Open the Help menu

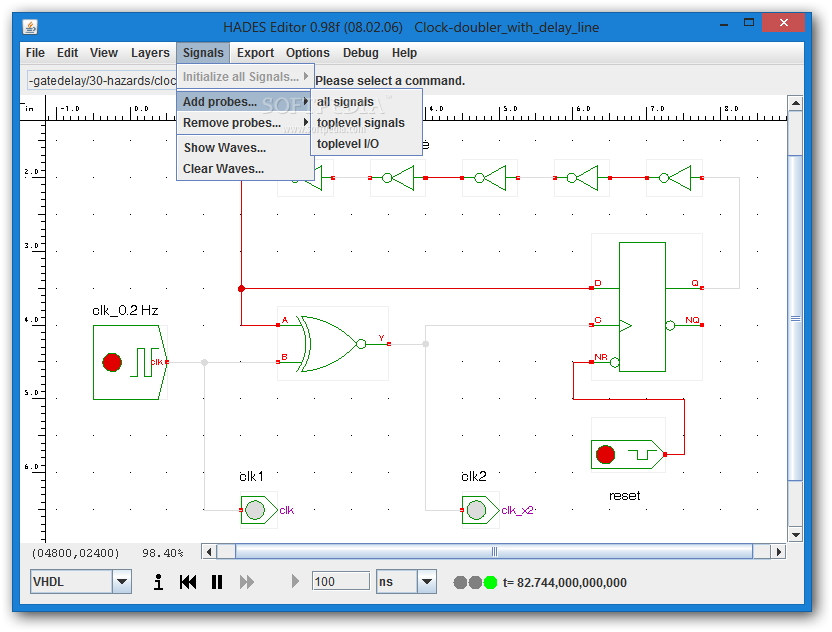tap(404, 53)
